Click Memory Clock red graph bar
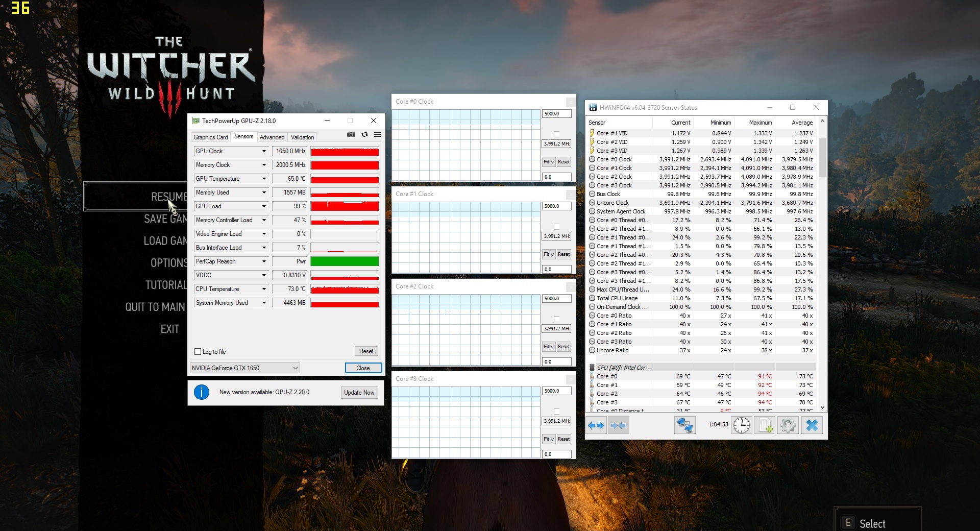980x531 pixels. [345, 165]
